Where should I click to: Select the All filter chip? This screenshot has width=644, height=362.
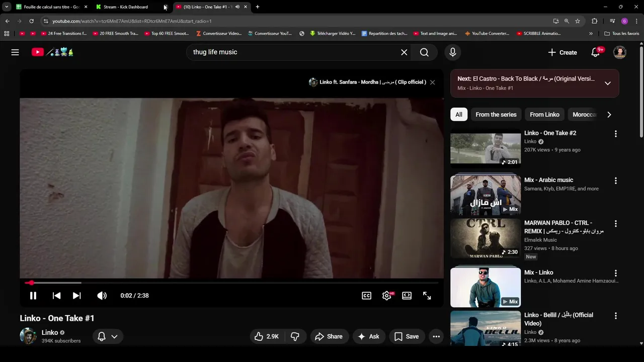click(459, 115)
